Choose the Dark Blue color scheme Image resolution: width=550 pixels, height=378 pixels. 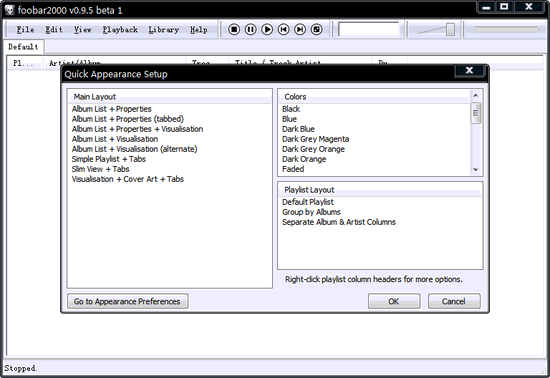click(298, 129)
